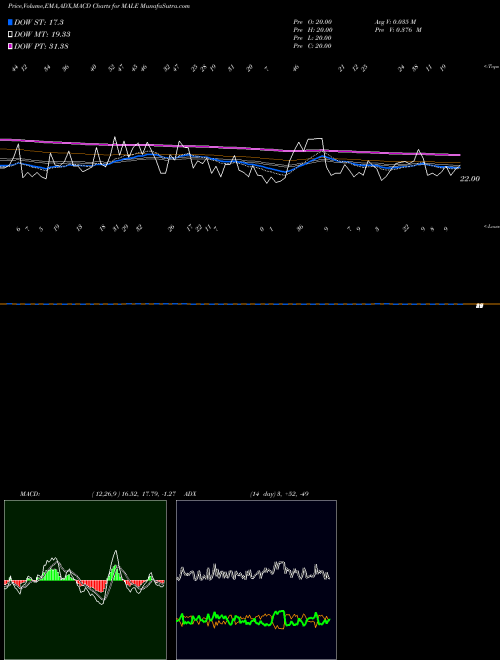The image size is (500, 660).
Task: Select the 'DOW PT: 31.38' legend text
Action: click(41, 46)
